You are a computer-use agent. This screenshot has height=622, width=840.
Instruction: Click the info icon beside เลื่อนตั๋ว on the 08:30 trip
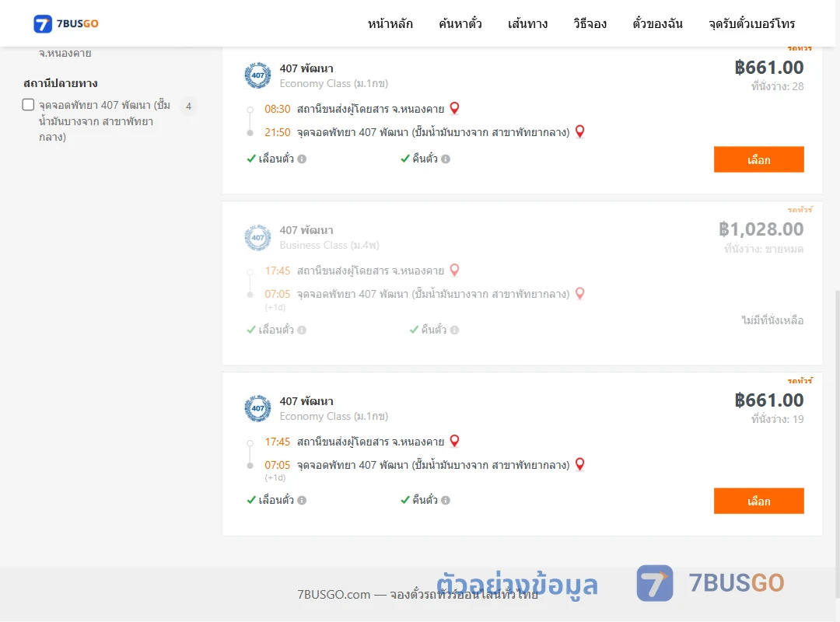pyautogui.click(x=302, y=159)
